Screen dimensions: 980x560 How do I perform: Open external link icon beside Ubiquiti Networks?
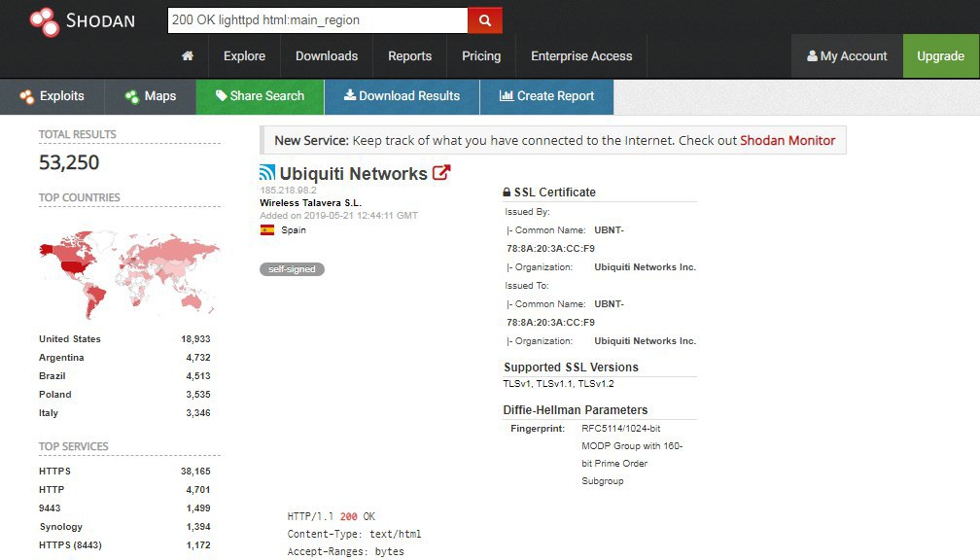(441, 172)
